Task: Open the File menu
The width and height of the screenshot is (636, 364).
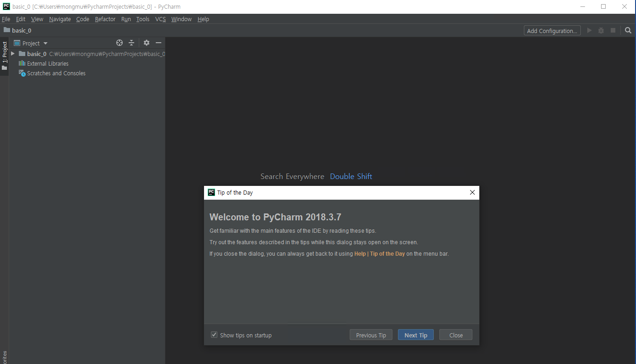Action: 6,19
